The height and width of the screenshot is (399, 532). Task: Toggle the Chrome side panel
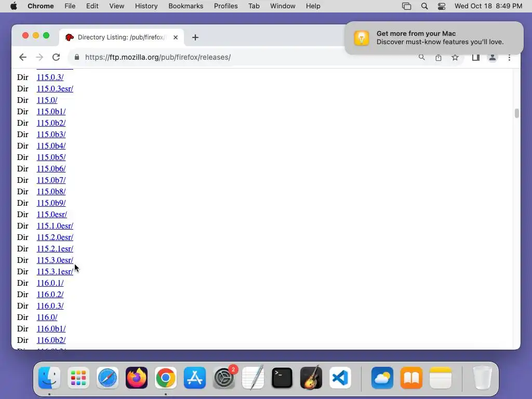click(476, 57)
